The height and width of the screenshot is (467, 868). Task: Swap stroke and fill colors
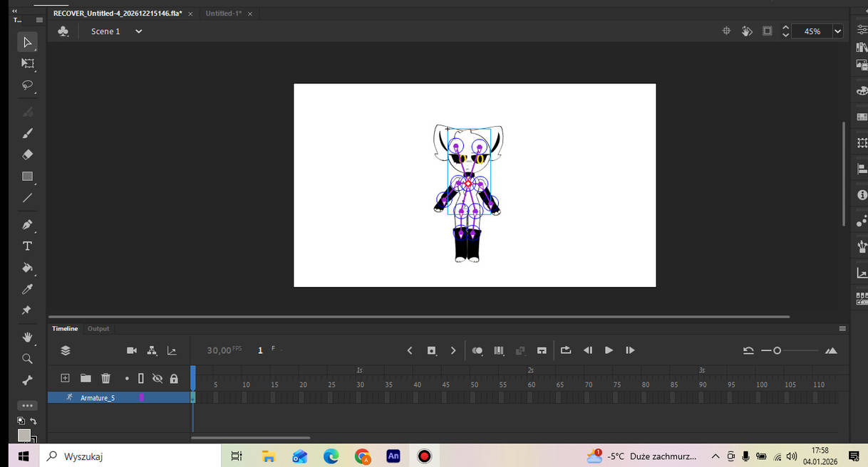[33, 421]
